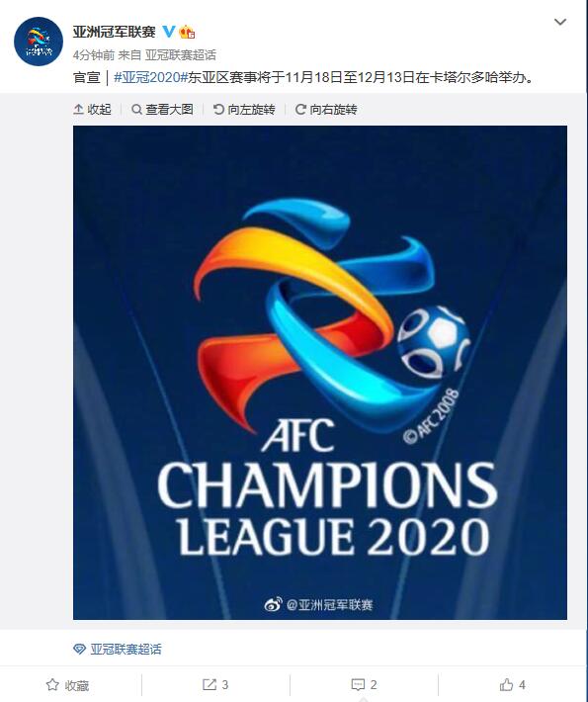Click the AFC Champions League 2020 image
The height and width of the screenshot is (702, 588).
(320, 373)
